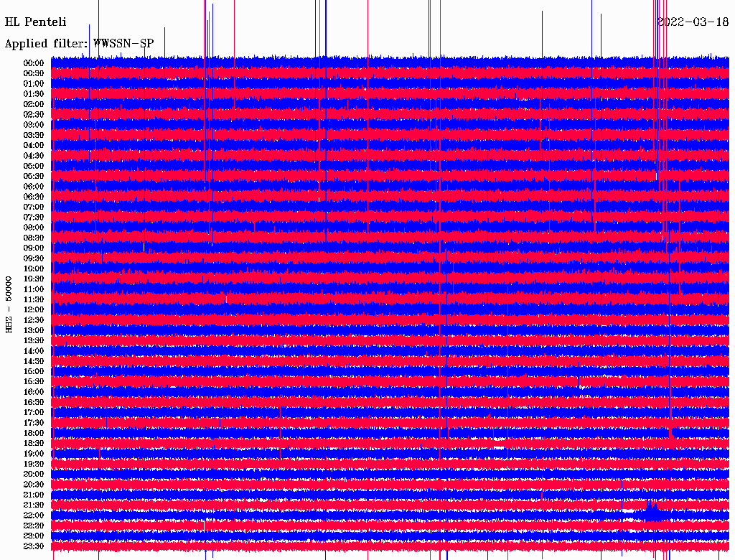
Task: Select the 12:00 time row label
Action: (34, 310)
